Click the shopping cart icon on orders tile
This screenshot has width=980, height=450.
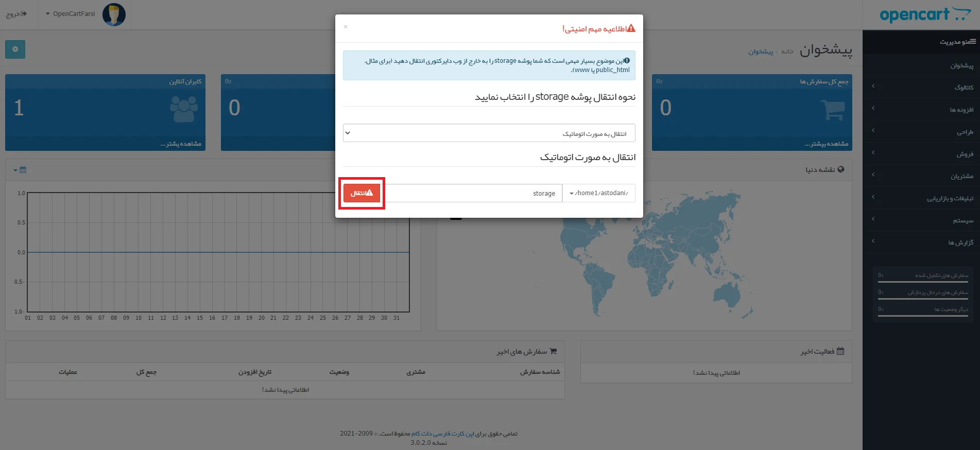click(x=832, y=109)
